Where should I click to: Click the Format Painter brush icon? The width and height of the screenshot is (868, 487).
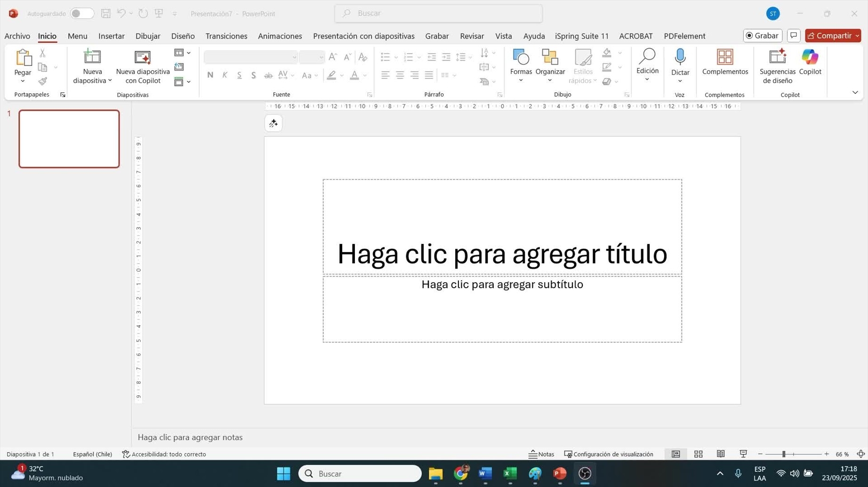[x=43, y=81]
